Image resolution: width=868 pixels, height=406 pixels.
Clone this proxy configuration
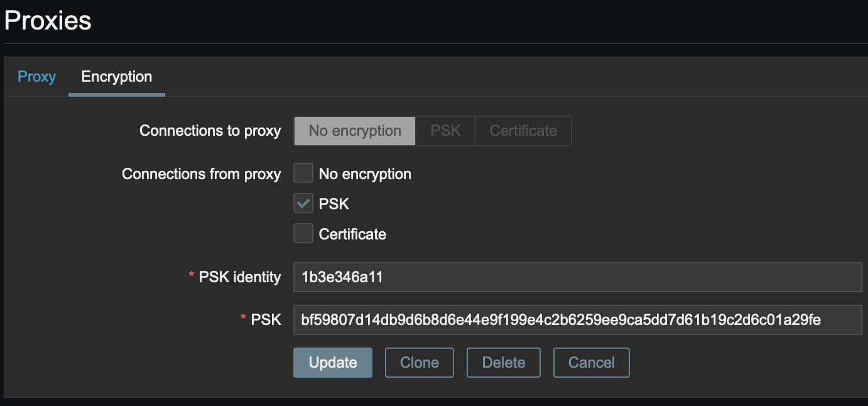pyautogui.click(x=420, y=363)
